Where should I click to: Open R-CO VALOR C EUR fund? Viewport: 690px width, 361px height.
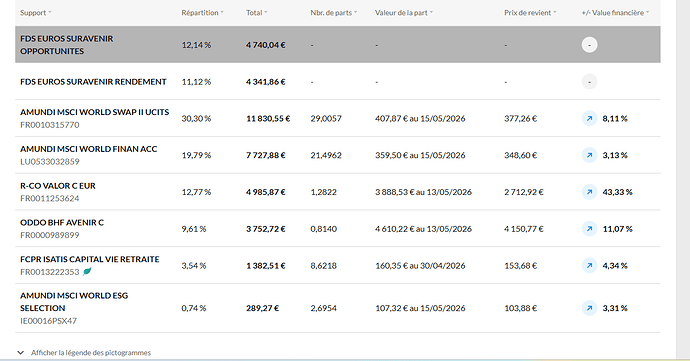point(58,186)
